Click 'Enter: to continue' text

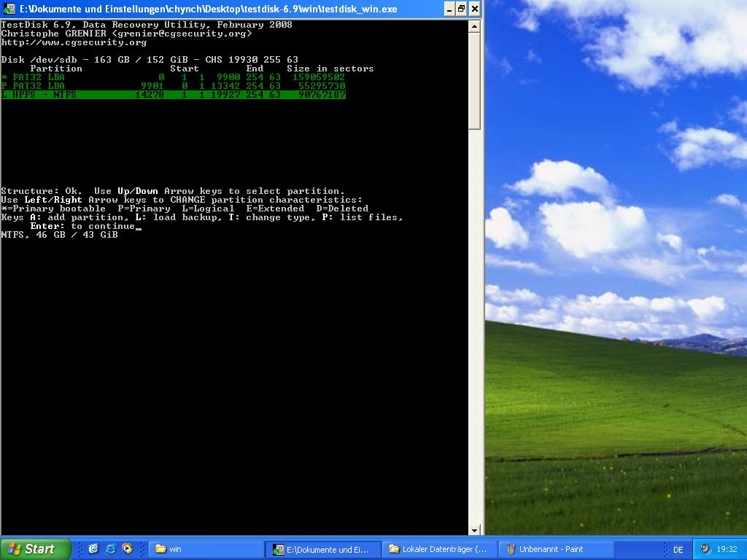(83, 226)
